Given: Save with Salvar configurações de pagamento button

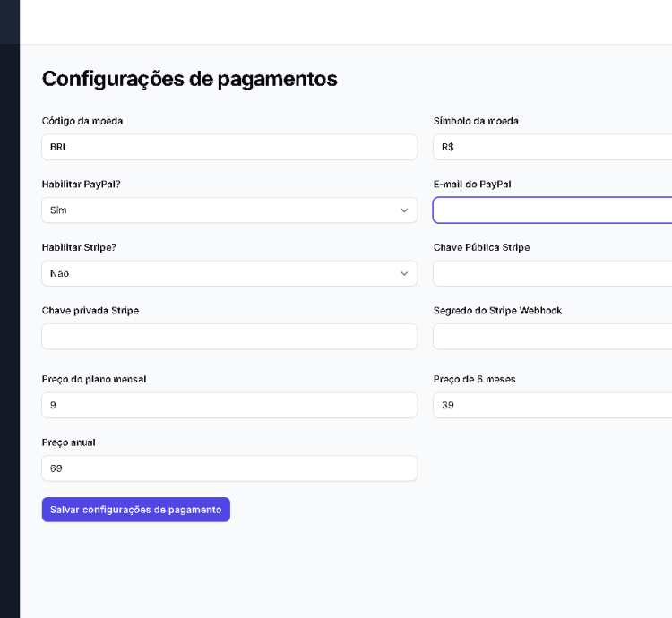Looking at the screenshot, I should [x=135, y=510].
